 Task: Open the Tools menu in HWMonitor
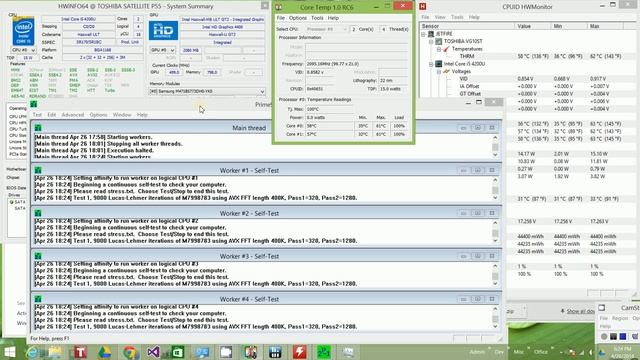pos(457,17)
